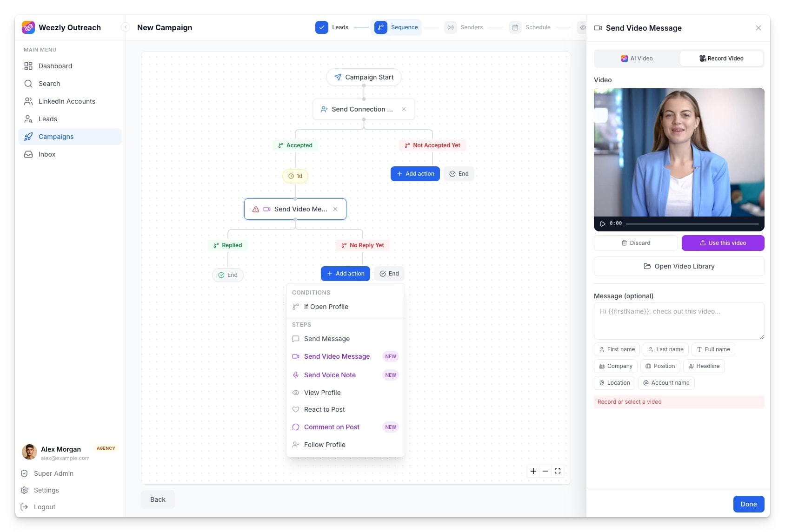The height and width of the screenshot is (532, 785).
Task: Zoom in on the sequence canvas
Action: (533, 471)
